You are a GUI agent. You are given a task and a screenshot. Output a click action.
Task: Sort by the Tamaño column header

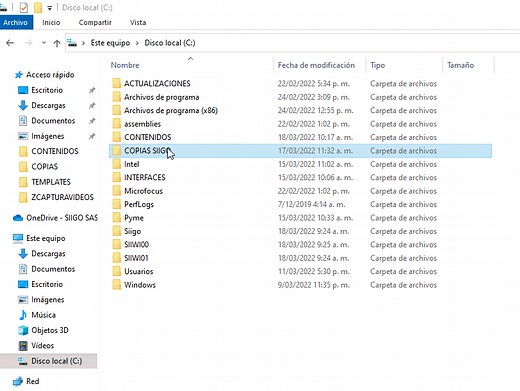pos(460,65)
